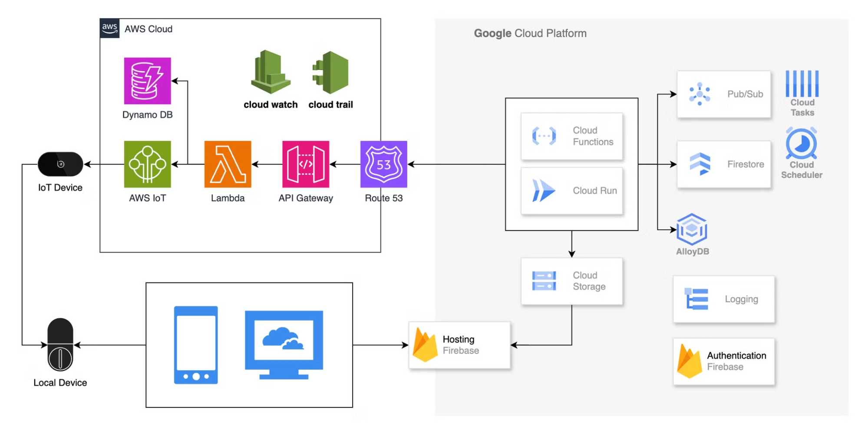The height and width of the screenshot is (436, 868).
Task: Select the Cloud Scheduler clock icon
Action: pyautogui.click(x=802, y=143)
